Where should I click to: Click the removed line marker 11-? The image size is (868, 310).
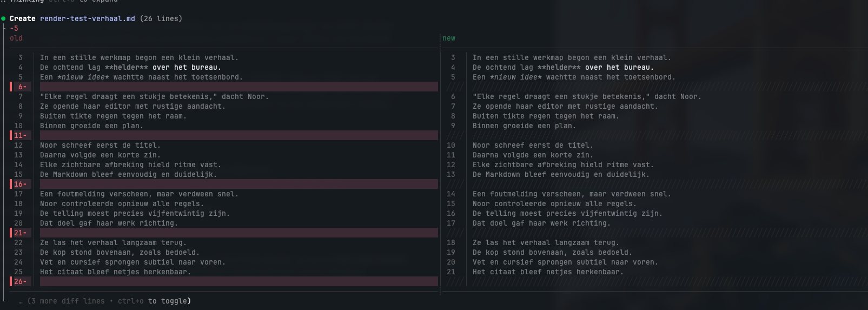pyautogui.click(x=20, y=135)
